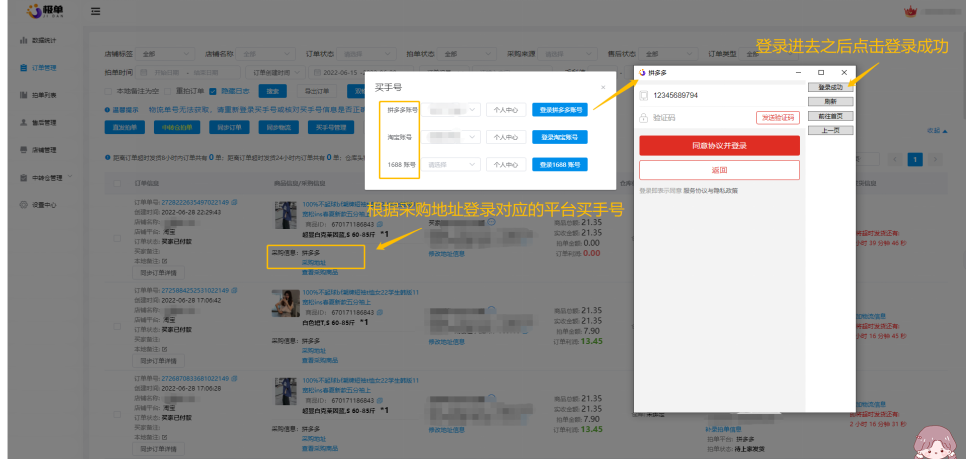Click the 登录淘宝账号 button
The height and width of the screenshot is (459, 967).
click(x=559, y=137)
